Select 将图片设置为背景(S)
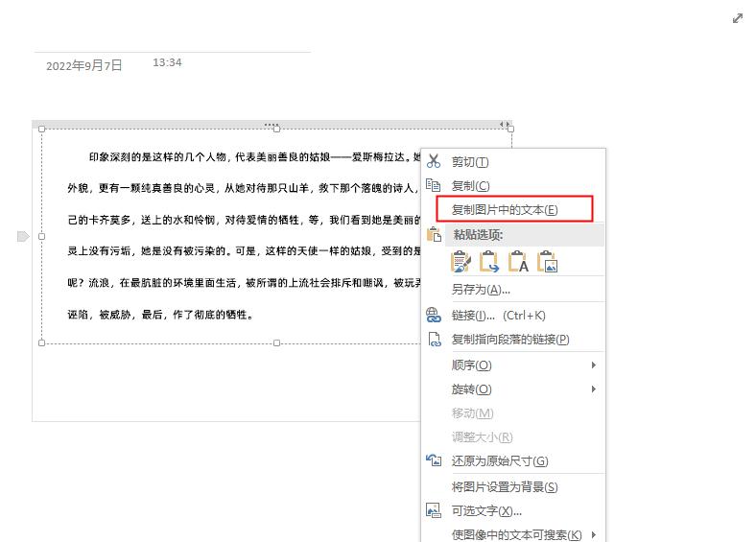This screenshot has width=756, height=542. 513,487
